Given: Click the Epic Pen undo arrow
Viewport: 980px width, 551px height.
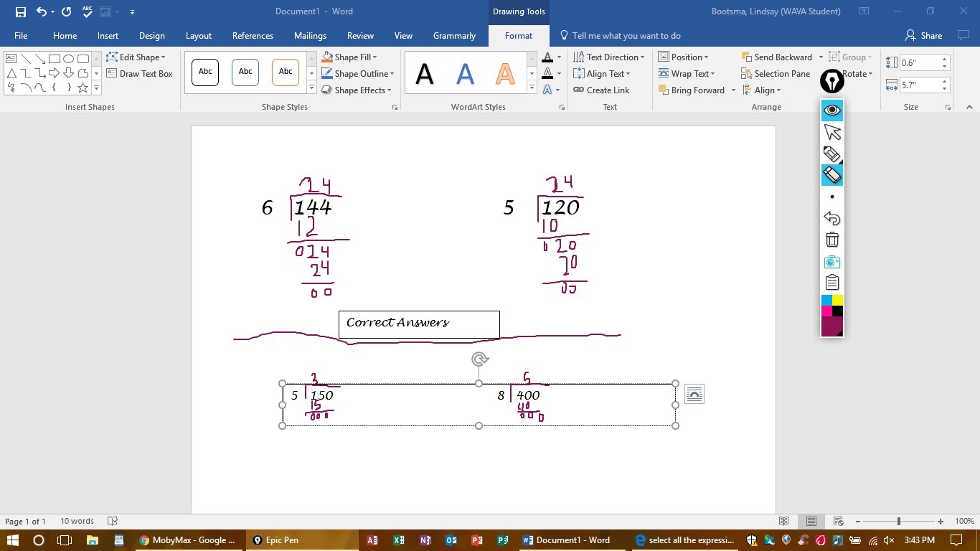Looking at the screenshot, I should (x=831, y=218).
